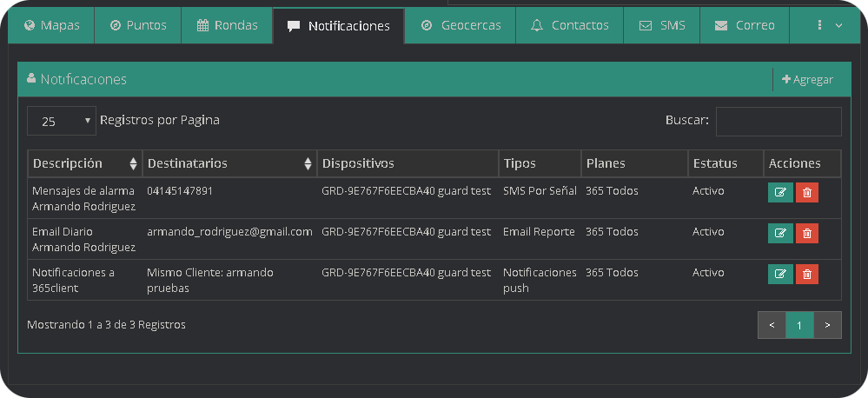
Task: Click device cell in Mensajes de alarma row
Action: pos(407,191)
